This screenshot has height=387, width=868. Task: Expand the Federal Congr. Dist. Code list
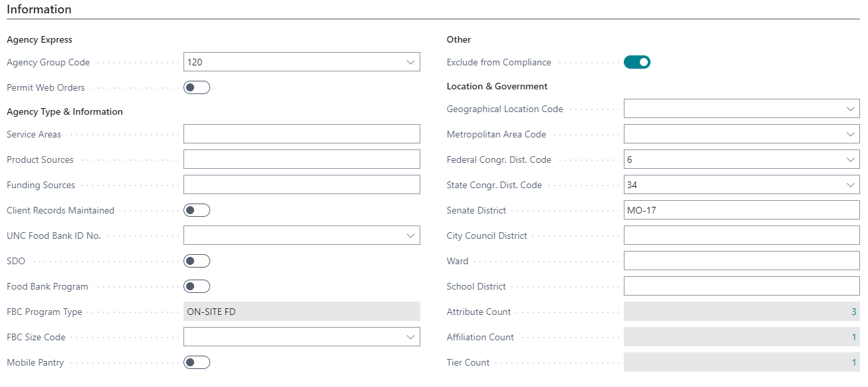tap(850, 159)
